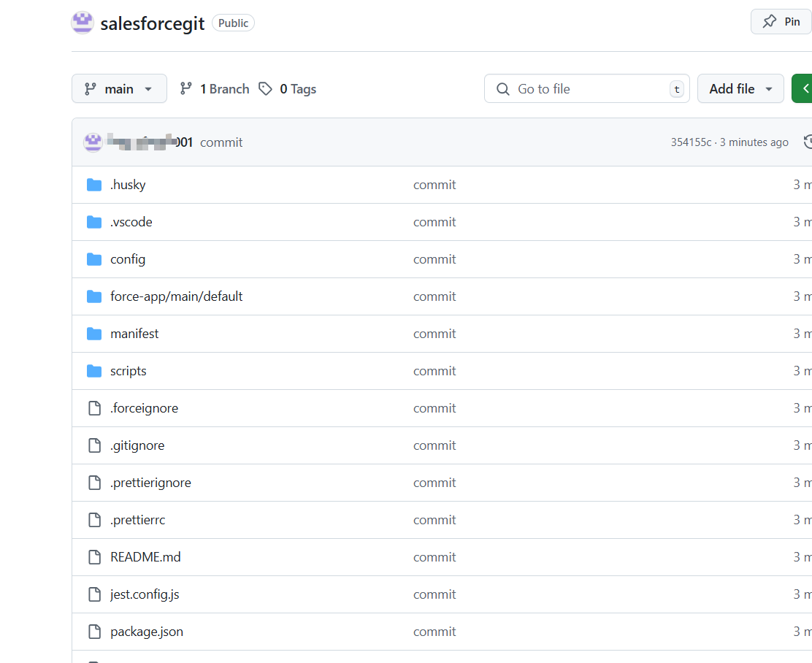Click the folder icon for config
The height and width of the screenshot is (663, 812).
point(93,259)
